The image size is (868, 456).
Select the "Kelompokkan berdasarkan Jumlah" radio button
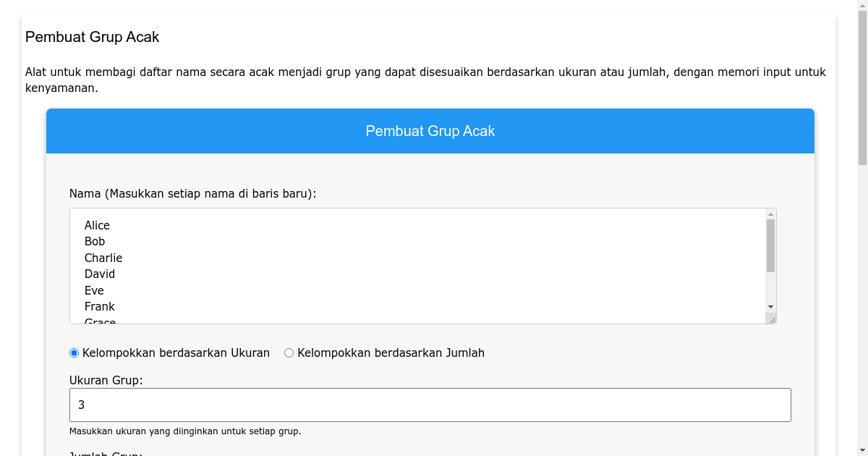pyautogui.click(x=289, y=352)
